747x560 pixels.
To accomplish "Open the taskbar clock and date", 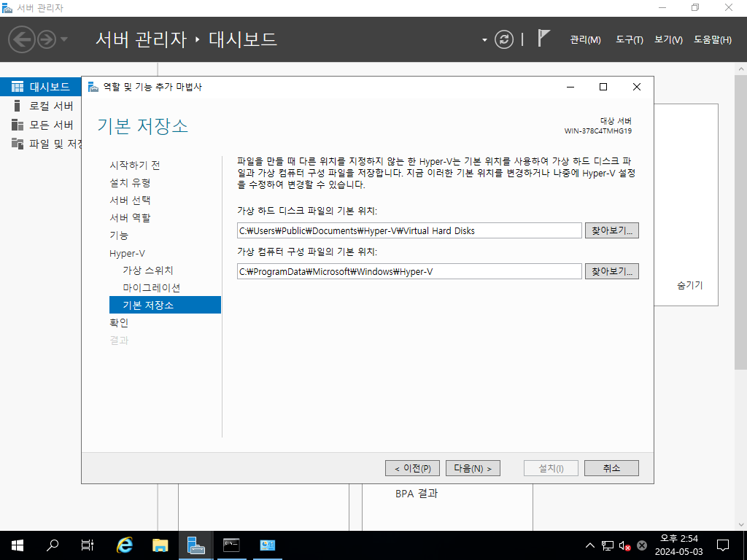I will coord(679,545).
